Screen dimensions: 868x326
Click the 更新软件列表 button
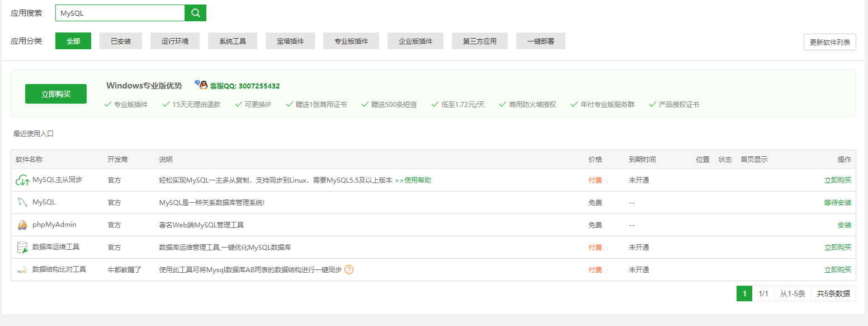(x=830, y=42)
